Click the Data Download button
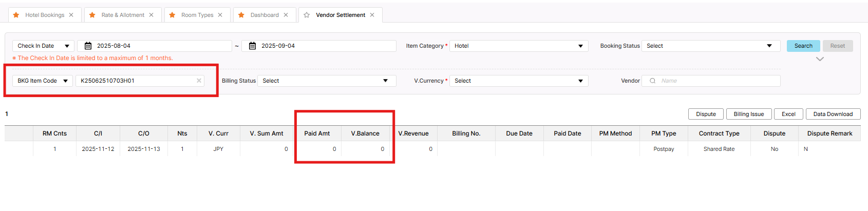The width and height of the screenshot is (868, 211). click(833, 114)
